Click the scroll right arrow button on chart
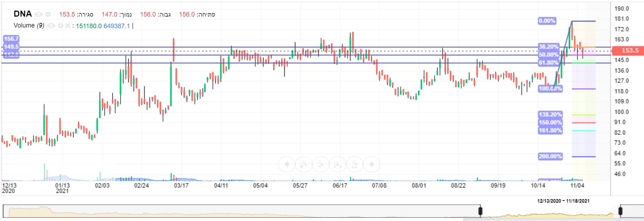Viewport: 644px width, 221px height. coord(371,164)
